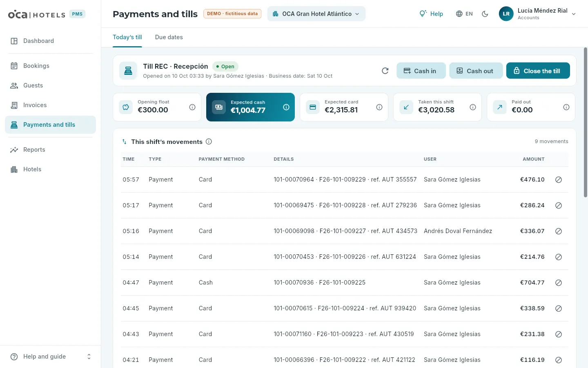Void the €286.24 payment
Image resolution: width=588 pixels, height=368 pixels.
(559, 205)
